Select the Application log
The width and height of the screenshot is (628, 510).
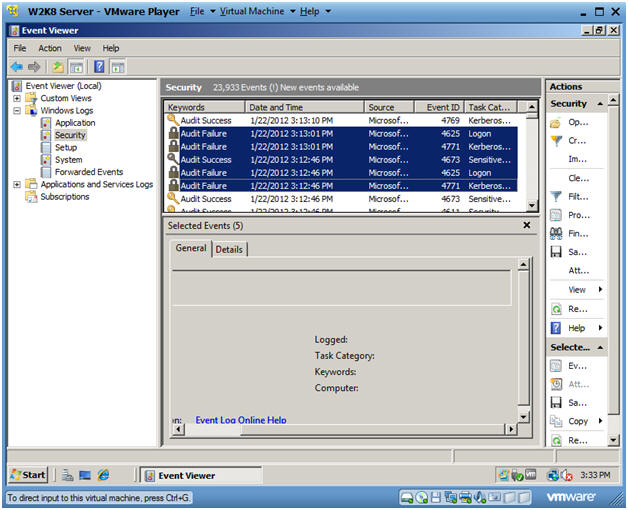(x=75, y=123)
